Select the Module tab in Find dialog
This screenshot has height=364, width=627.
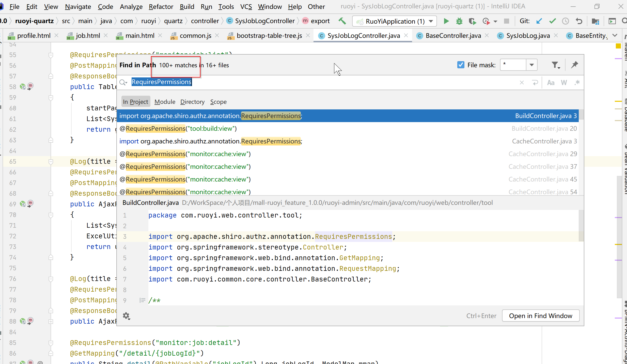point(165,101)
